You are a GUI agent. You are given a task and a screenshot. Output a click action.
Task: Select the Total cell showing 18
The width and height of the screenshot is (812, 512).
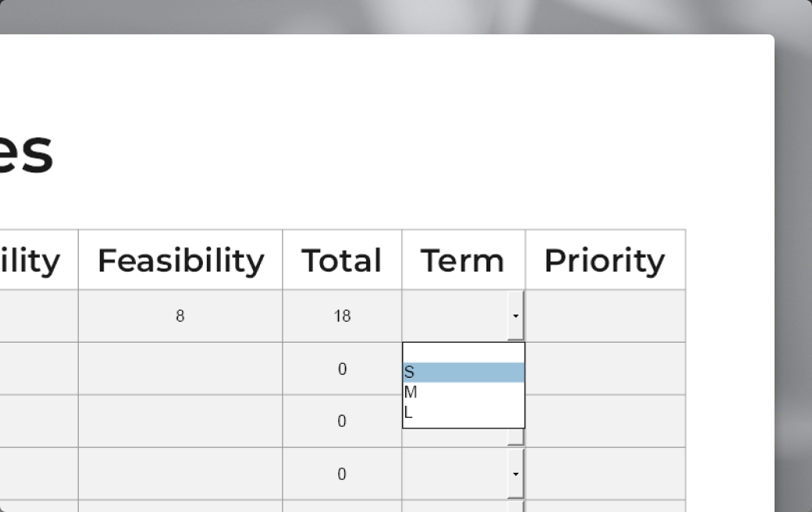click(342, 316)
